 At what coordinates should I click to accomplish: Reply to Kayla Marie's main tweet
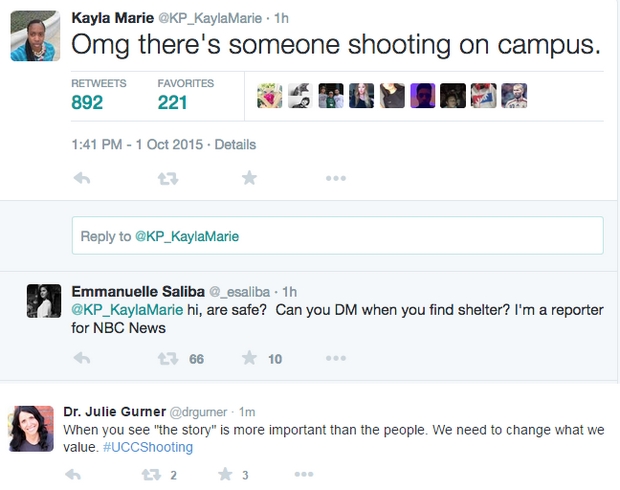pyautogui.click(x=83, y=178)
